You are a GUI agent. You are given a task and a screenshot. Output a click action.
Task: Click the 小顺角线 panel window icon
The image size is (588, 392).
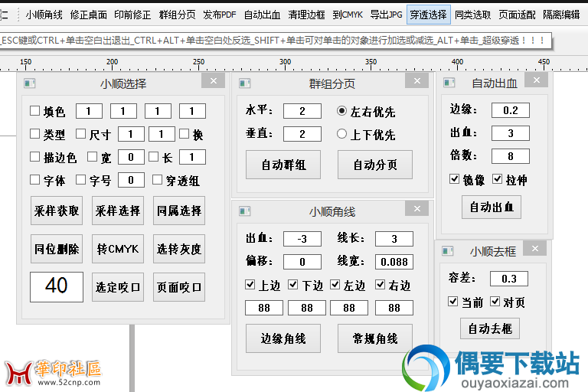tap(244, 211)
